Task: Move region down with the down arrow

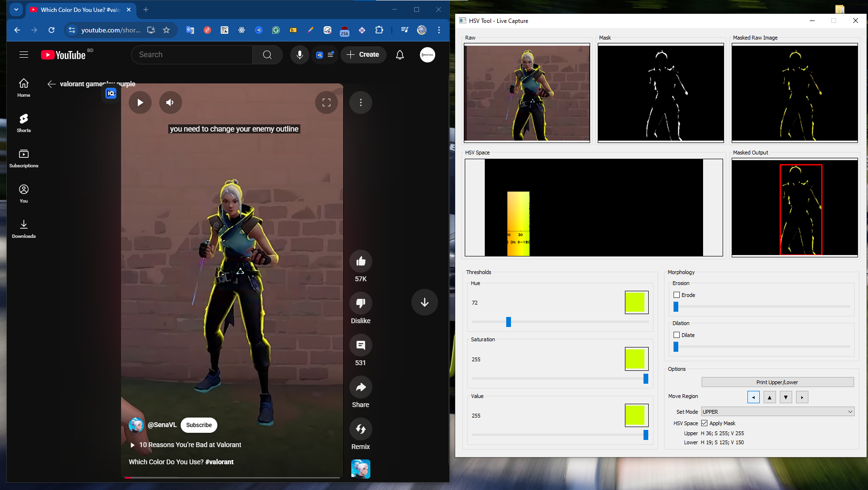Action: pos(786,397)
